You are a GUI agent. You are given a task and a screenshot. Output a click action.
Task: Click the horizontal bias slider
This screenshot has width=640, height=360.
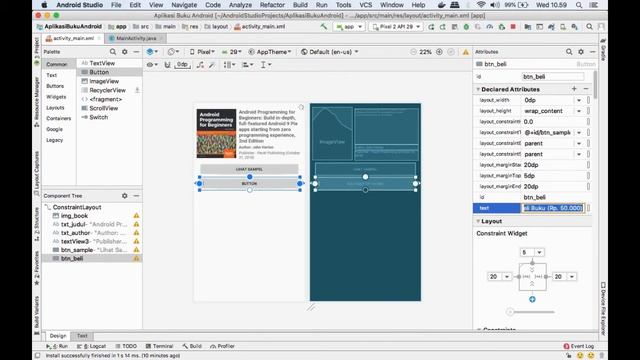[532, 312]
